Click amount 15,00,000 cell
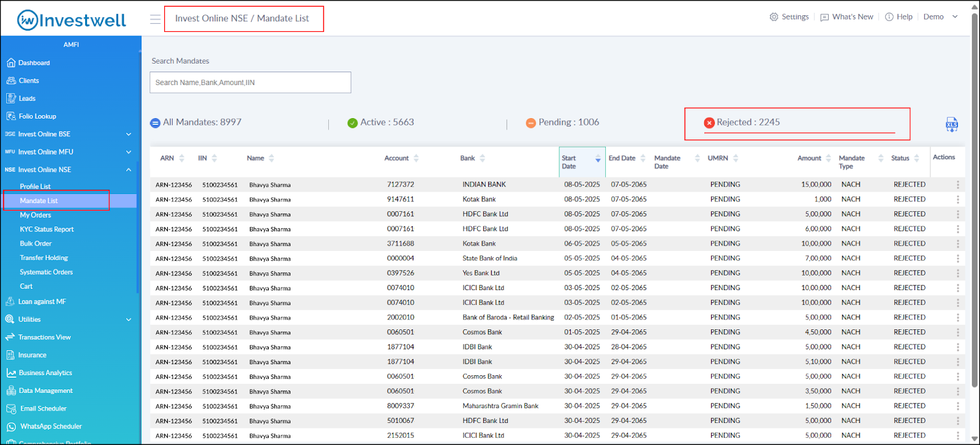The width and height of the screenshot is (980, 445). (816, 184)
